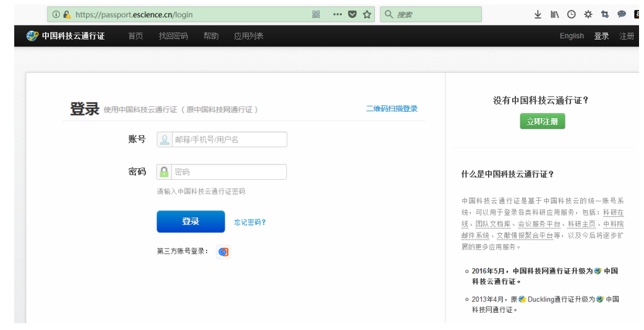Click the site info icon in address bar
644x330 pixels.
coord(56,14)
